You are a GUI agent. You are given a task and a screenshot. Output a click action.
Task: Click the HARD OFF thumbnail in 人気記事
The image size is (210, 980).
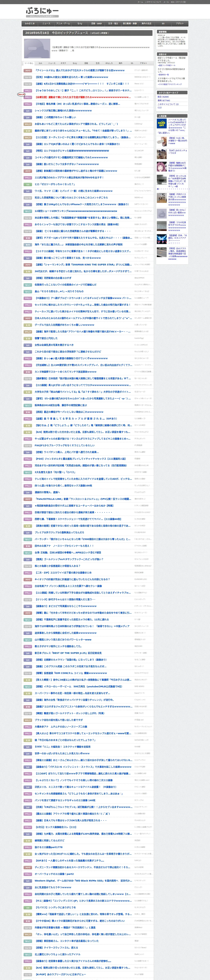(162, 123)
